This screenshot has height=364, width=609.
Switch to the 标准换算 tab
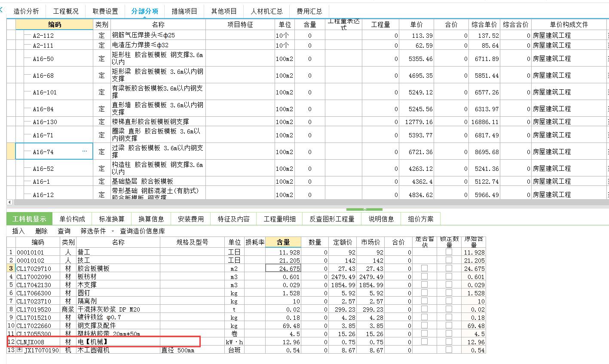tap(112, 219)
